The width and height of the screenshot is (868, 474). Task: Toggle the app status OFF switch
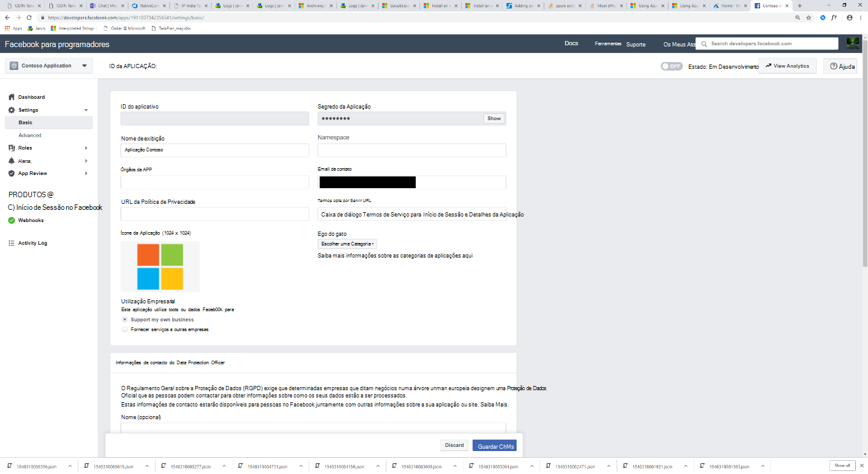pyautogui.click(x=671, y=66)
